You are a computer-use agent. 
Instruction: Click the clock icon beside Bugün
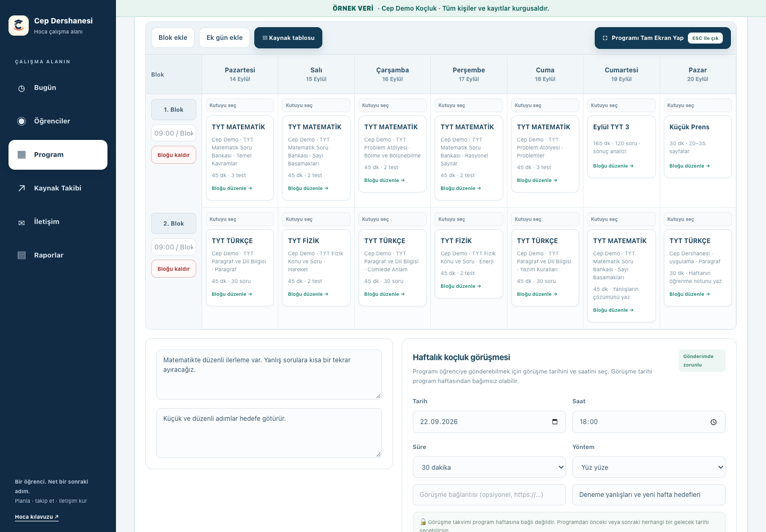pos(22,88)
